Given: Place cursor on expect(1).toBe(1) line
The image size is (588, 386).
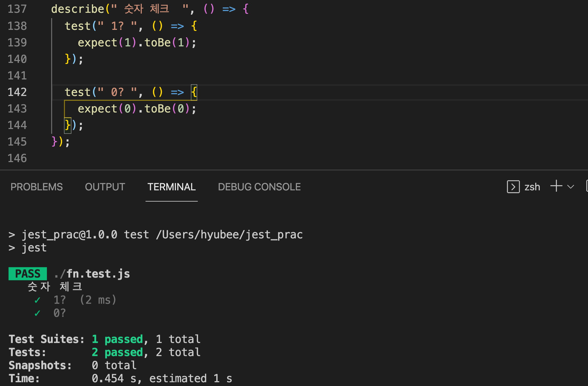Looking at the screenshot, I should point(137,43).
